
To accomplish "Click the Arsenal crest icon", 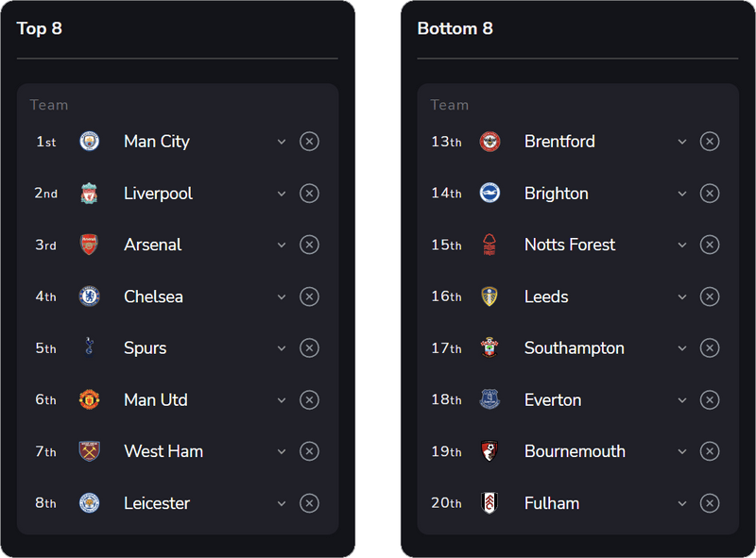I will coord(90,245).
